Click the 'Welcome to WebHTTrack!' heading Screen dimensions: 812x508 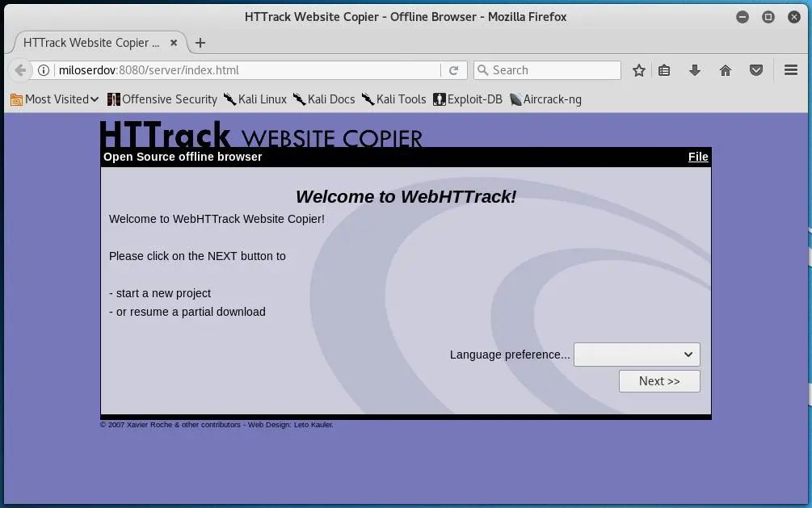click(x=406, y=197)
